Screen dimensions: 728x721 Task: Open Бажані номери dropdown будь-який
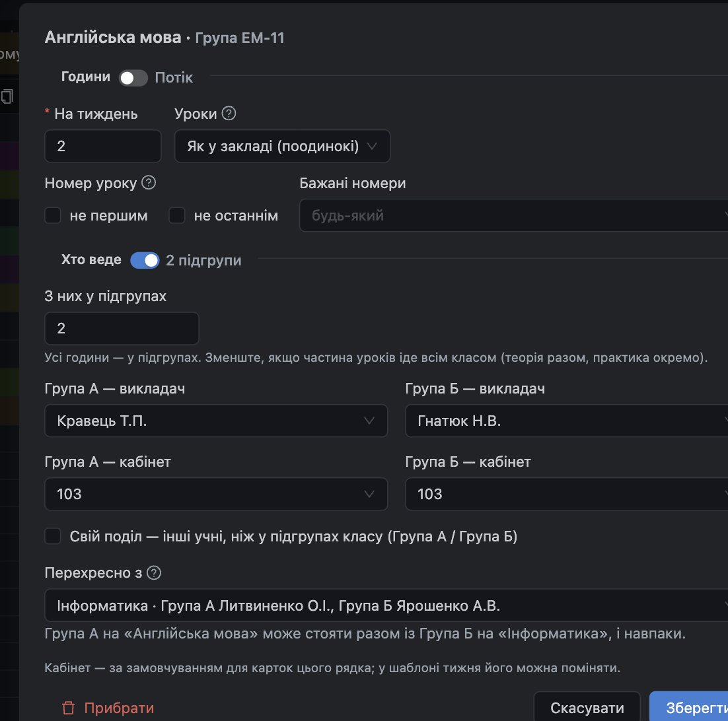(x=513, y=215)
